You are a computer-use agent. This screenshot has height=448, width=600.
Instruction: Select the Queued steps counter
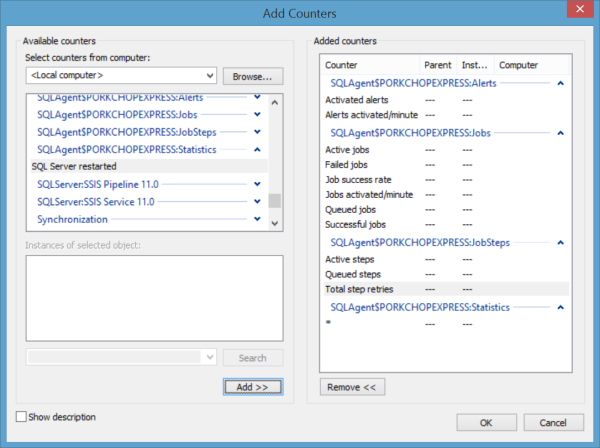coord(446,274)
